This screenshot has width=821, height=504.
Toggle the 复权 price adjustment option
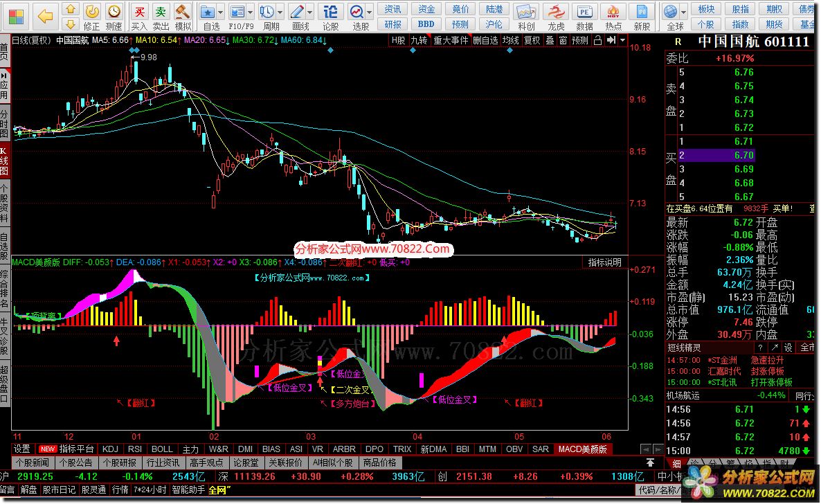532,40
